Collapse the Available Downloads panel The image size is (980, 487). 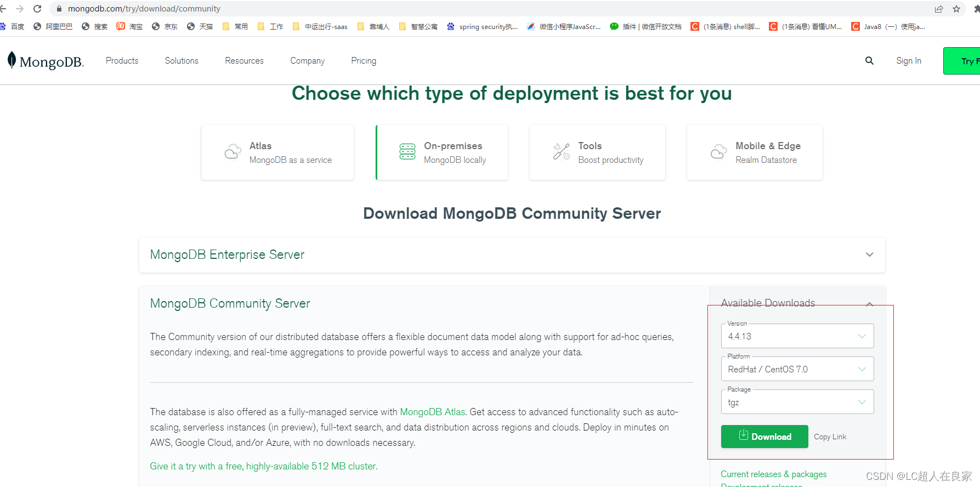[x=869, y=304]
